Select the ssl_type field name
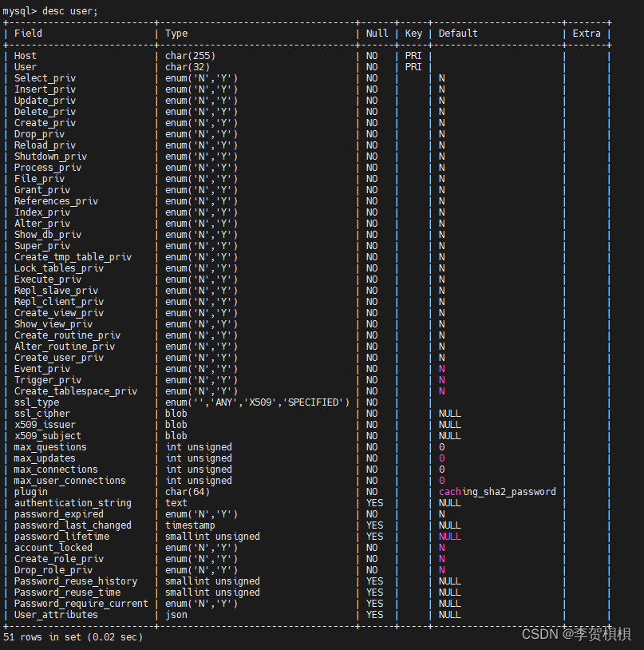Image resolution: width=644 pixels, height=650 pixels. coord(37,403)
